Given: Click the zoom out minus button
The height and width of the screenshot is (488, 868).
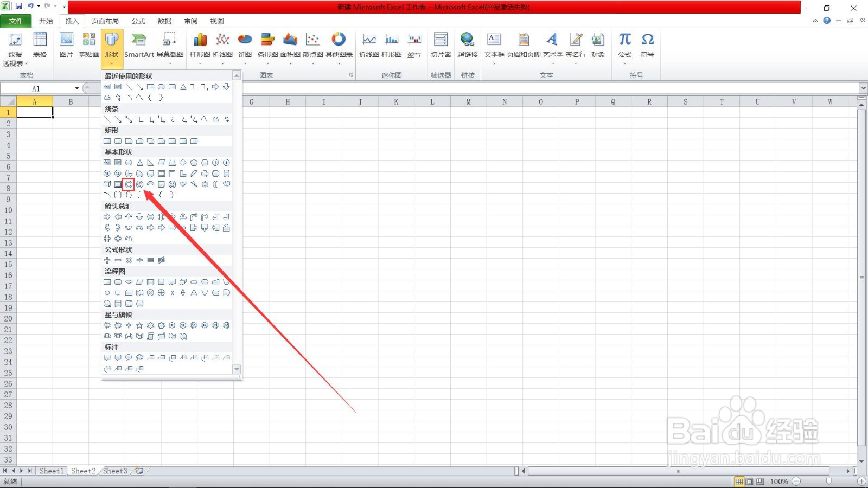Looking at the screenshot, I should 796,481.
